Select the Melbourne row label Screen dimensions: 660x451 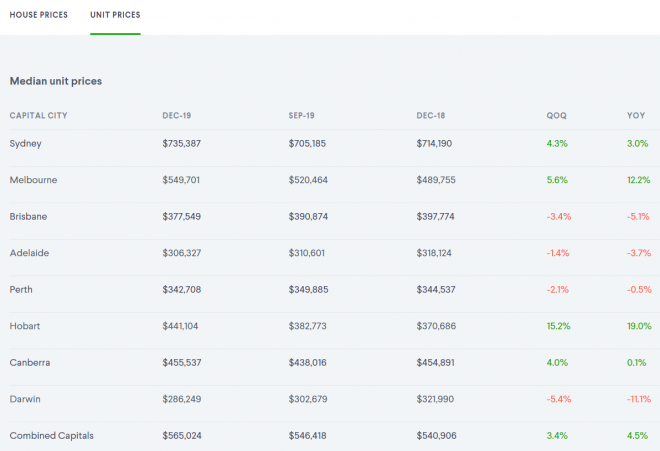click(33, 180)
